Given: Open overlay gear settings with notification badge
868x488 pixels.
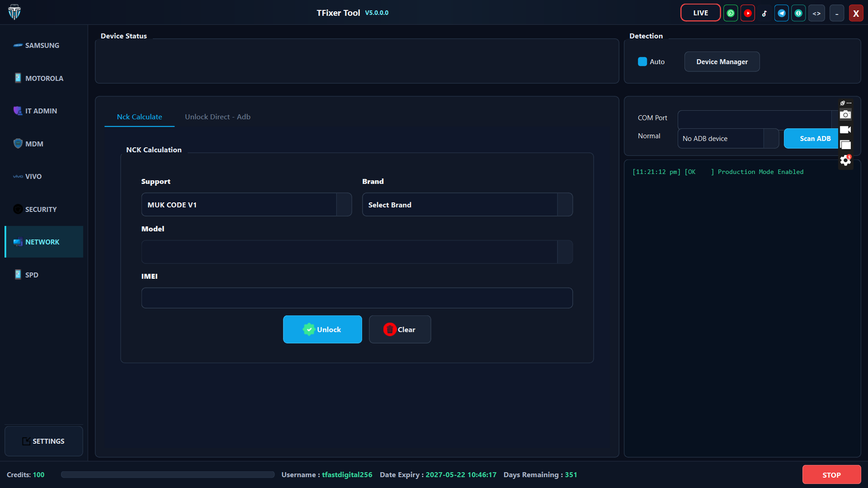Looking at the screenshot, I should pos(845,160).
